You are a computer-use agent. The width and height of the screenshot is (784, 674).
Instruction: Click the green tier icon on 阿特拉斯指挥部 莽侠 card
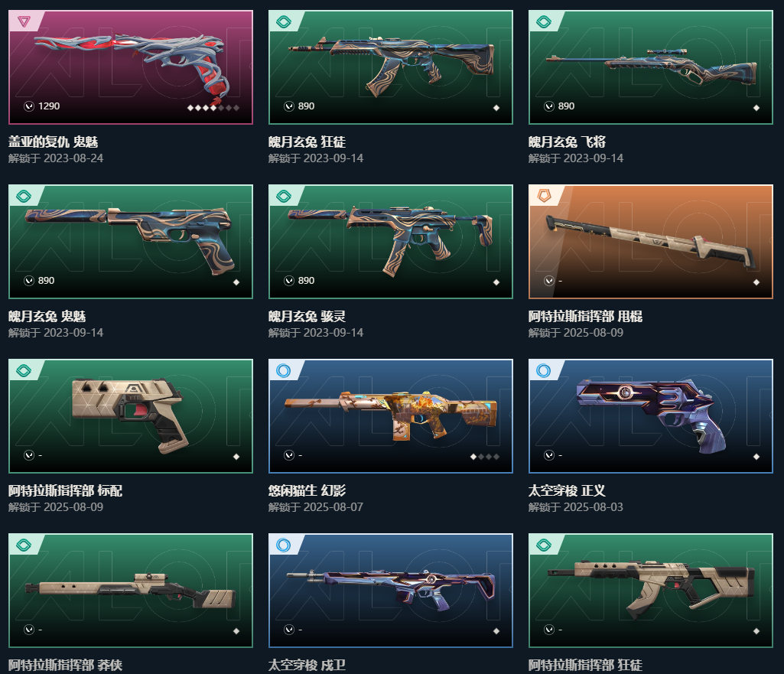click(x=24, y=545)
